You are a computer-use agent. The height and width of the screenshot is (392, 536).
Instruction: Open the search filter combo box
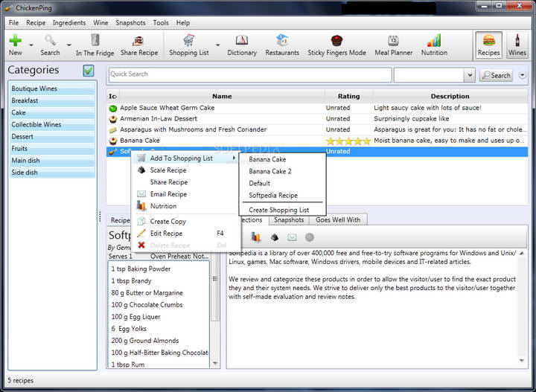[469, 75]
